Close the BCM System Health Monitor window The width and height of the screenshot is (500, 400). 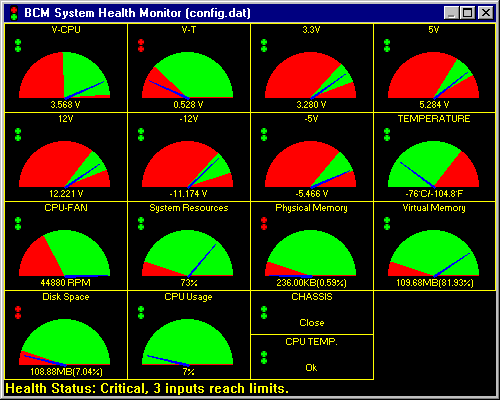pos(486,13)
